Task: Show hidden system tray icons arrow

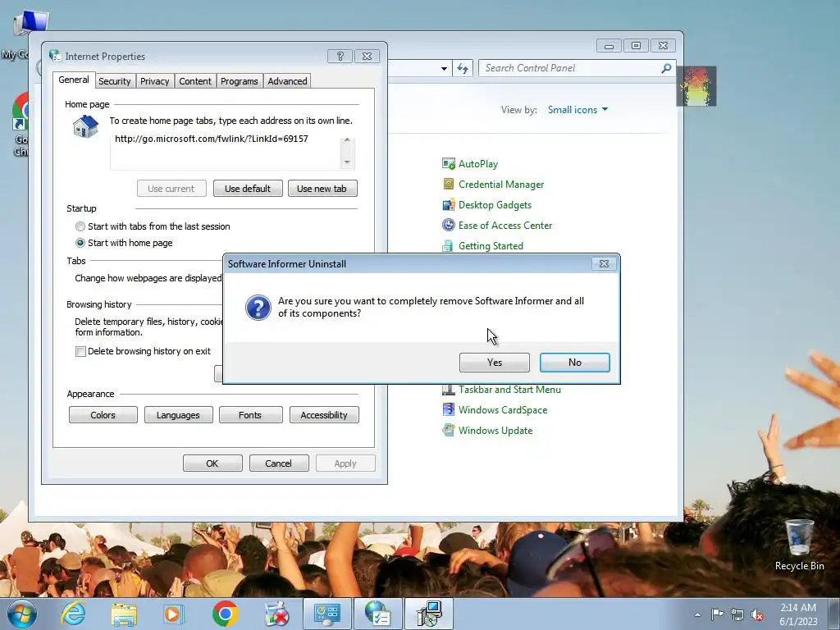Action: pyautogui.click(x=697, y=615)
